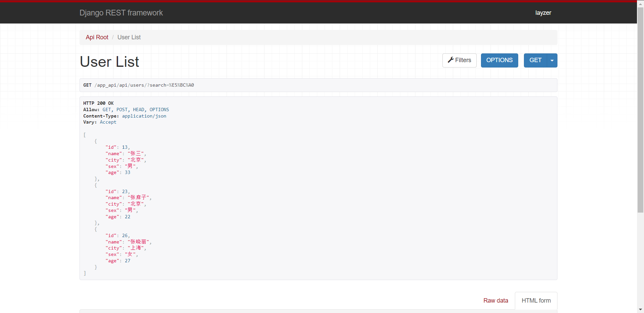Image resolution: width=644 pixels, height=313 pixels.
Task: Click the name value 张晓丽
Action: (x=139, y=242)
